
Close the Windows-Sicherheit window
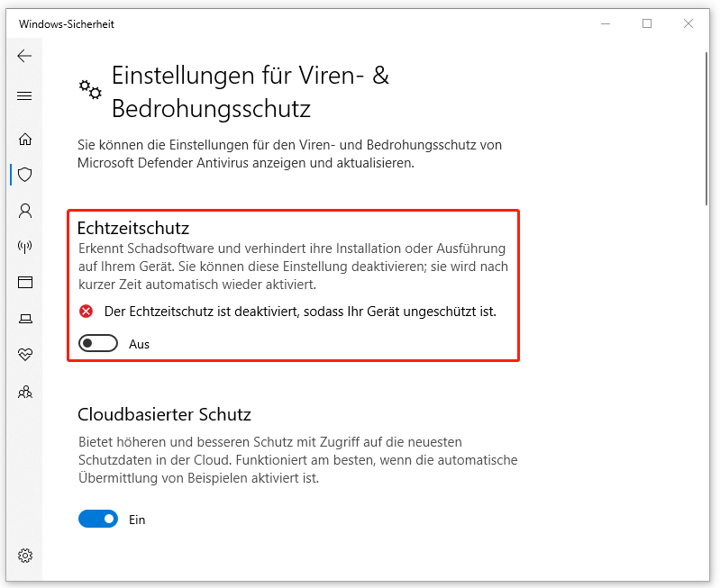point(689,24)
